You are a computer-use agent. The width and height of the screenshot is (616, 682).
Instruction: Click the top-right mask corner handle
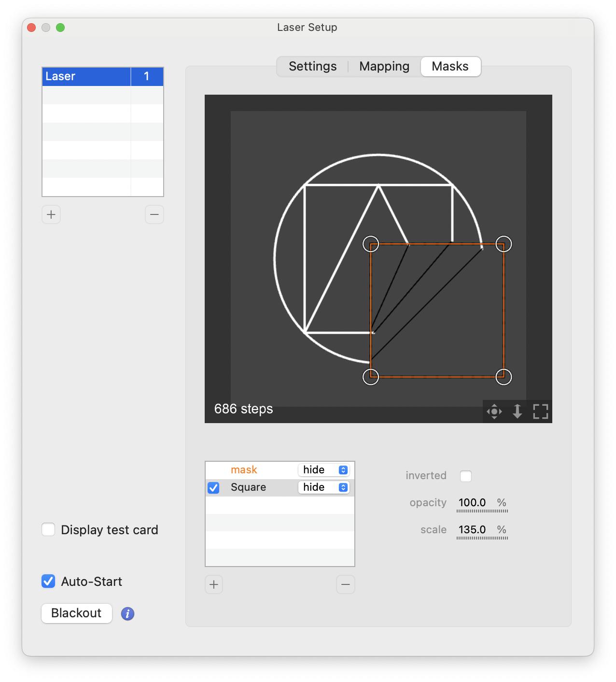tap(504, 244)
